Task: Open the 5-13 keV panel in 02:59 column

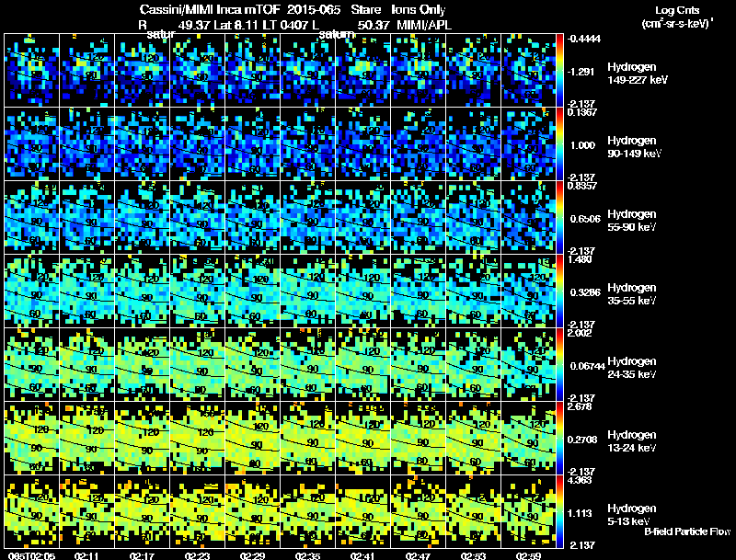Action: (x=529, y=511)
